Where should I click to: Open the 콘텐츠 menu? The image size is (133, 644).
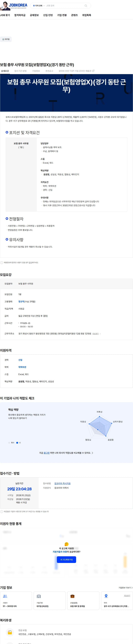[74, 15]
